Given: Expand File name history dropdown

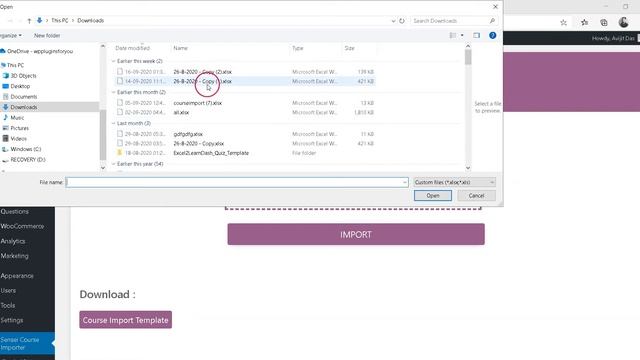Looking at the screenshot, I should point(404,182).
